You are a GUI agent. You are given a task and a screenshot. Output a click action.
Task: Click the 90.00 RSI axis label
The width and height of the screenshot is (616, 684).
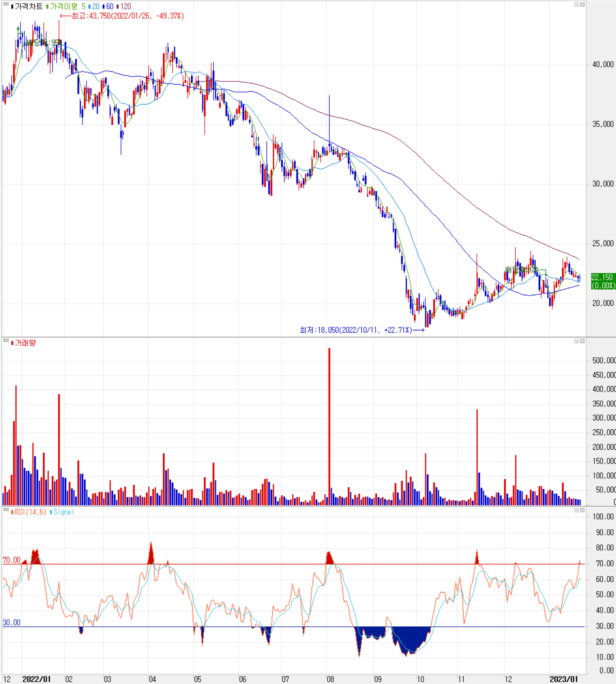click(x=605, y=532)
